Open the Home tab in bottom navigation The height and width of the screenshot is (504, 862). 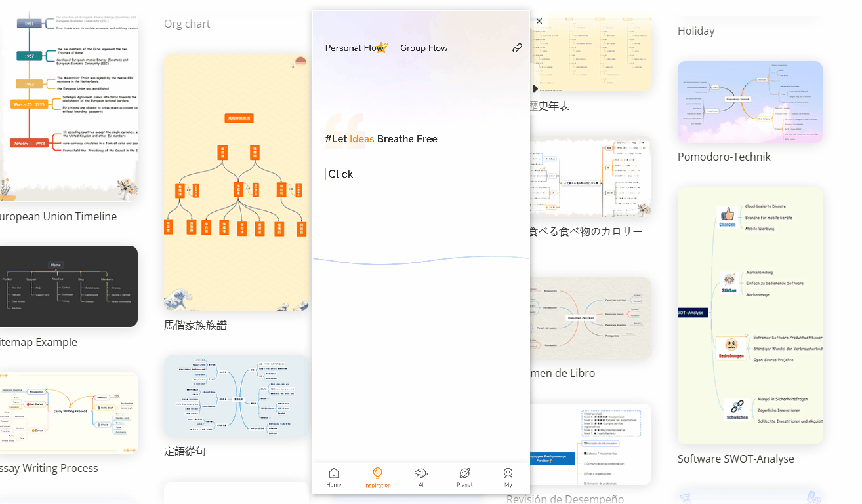pos(334,477)
